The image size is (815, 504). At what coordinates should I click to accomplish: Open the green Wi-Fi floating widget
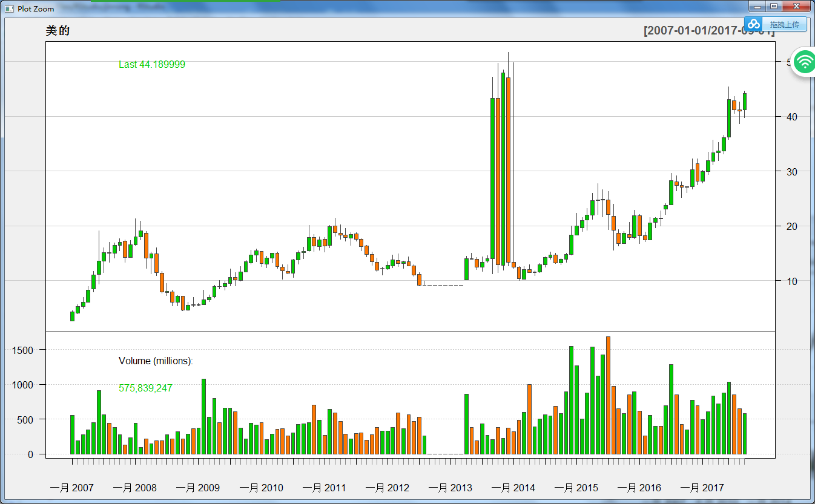805,62
